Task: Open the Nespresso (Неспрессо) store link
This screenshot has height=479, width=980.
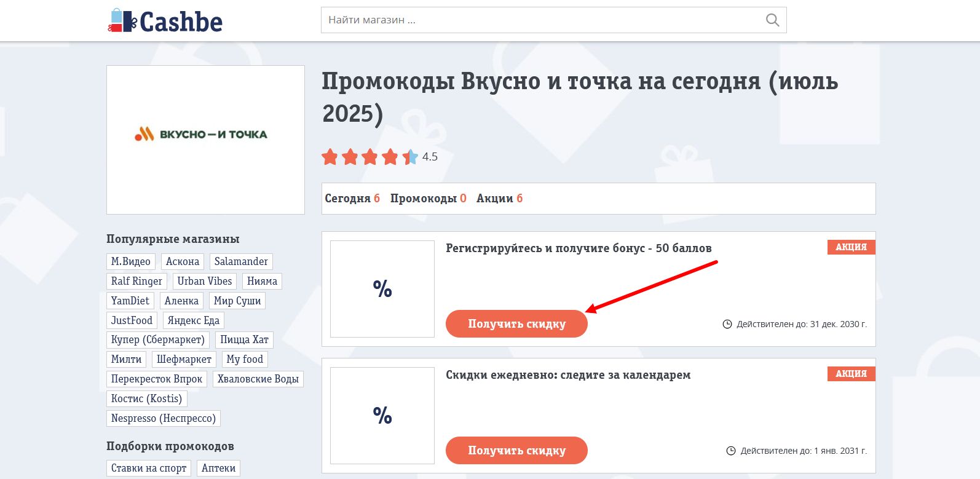Action: tap(164, 418)
